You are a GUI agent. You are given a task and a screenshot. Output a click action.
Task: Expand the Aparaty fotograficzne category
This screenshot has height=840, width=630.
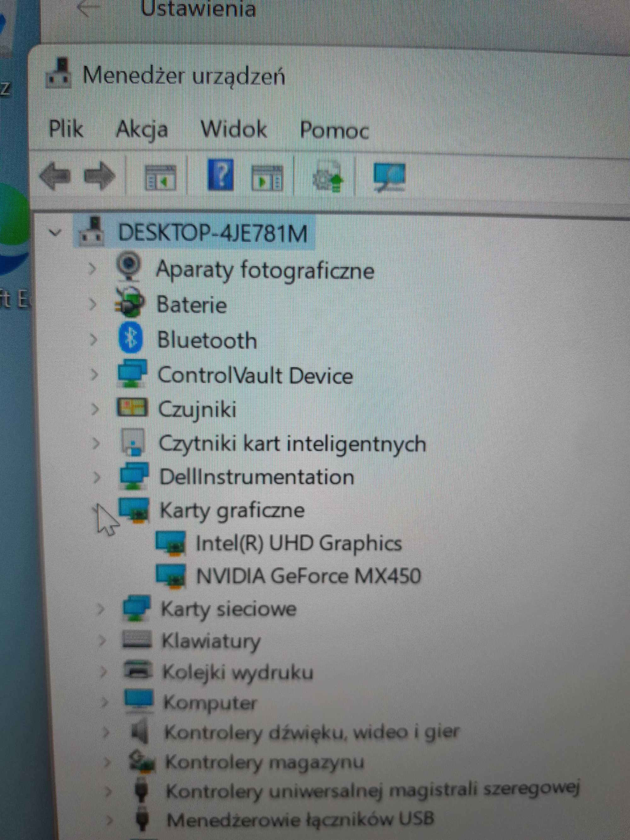click(x=92, y=268)
